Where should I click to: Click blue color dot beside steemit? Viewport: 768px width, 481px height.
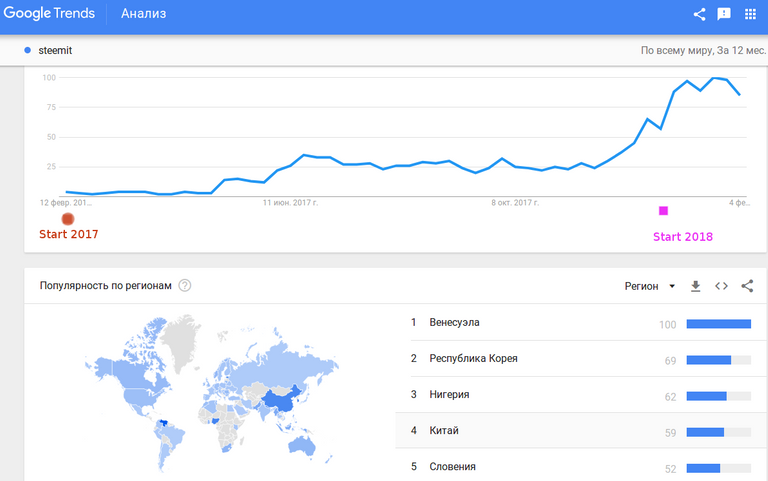tap(27, 49)
